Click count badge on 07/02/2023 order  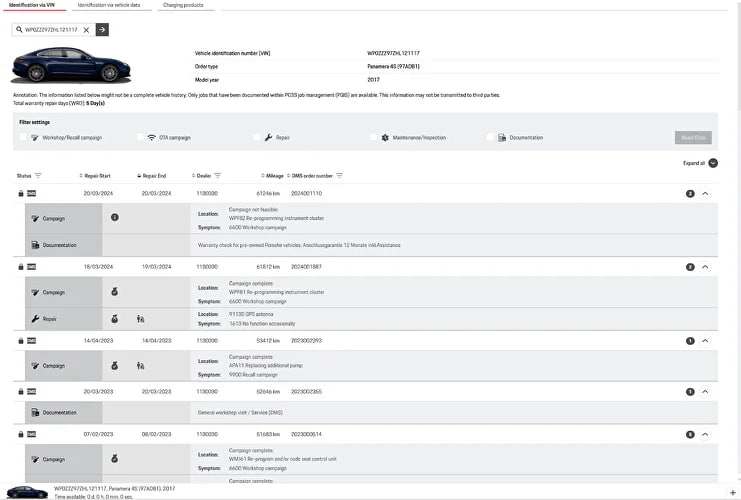pos(690,434)
